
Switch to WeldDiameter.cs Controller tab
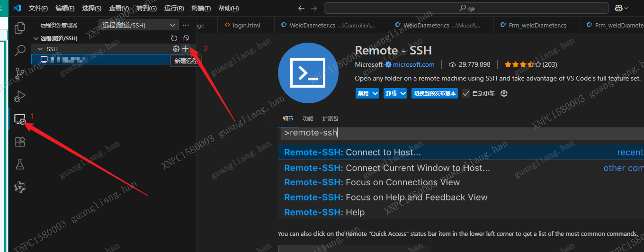tap(331, 25)
